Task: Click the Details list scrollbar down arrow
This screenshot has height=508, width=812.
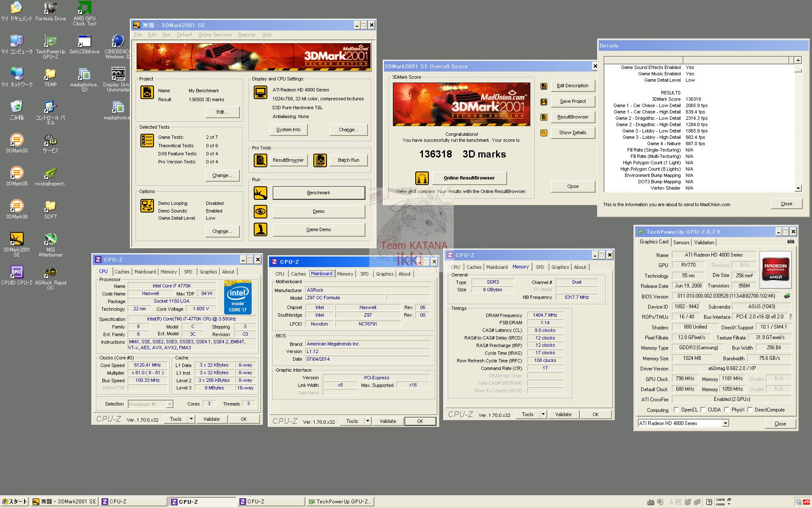Action: coord(798,188)
